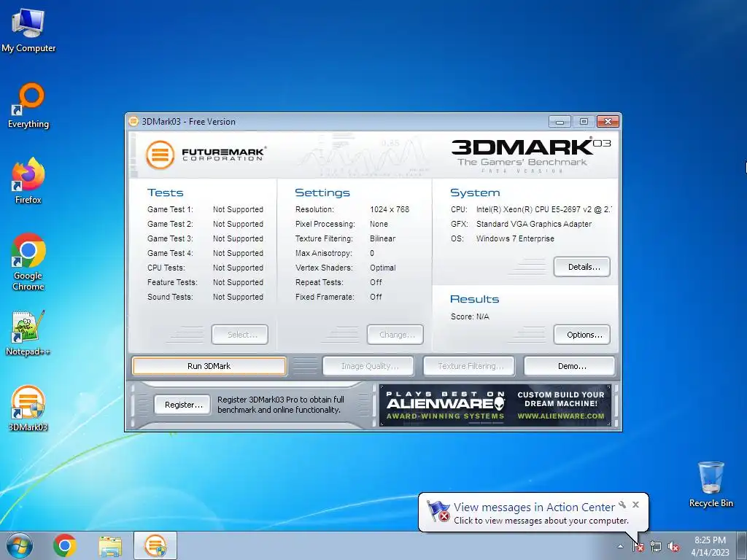
Task: Click the 'Bilinear' texture filtering value
Action: [x=382, y=238]
